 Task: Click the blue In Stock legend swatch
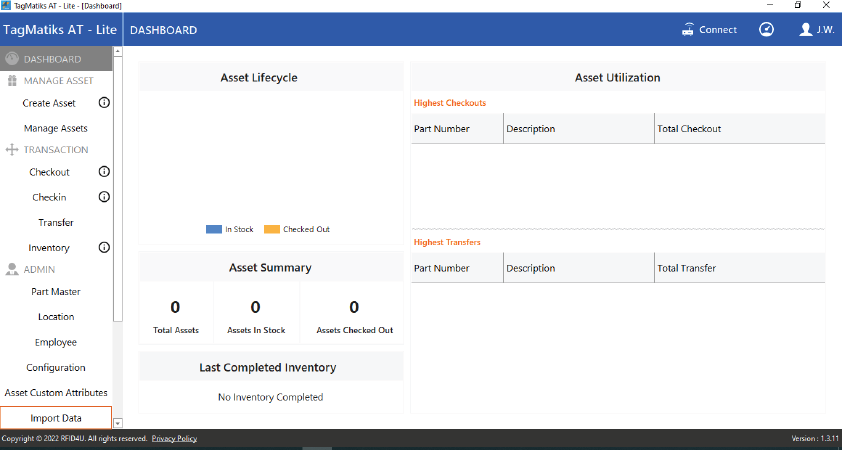coord(213,229)
